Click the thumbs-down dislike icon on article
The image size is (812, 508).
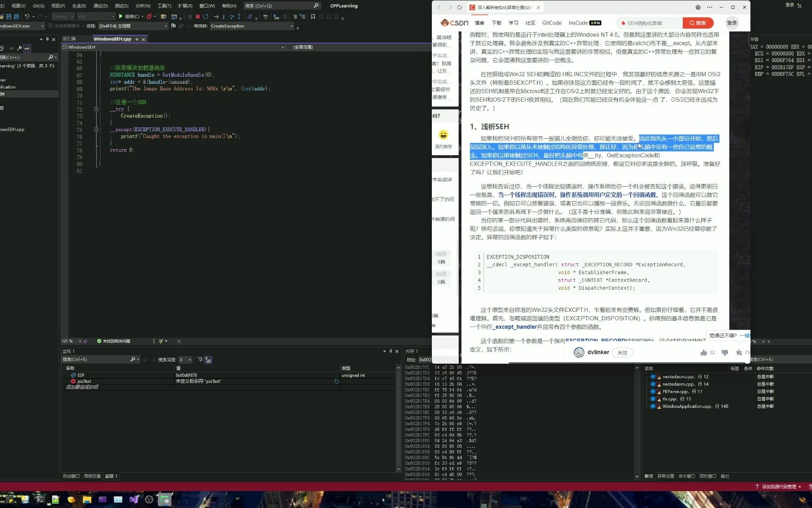coord(725,352)
